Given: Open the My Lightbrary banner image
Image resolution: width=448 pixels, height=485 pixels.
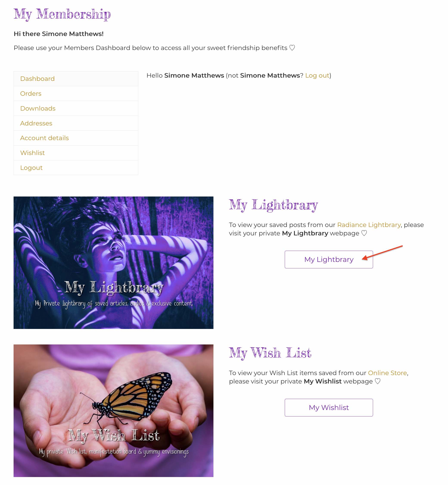Looking at the screenshot, I should tap(114, 263).
